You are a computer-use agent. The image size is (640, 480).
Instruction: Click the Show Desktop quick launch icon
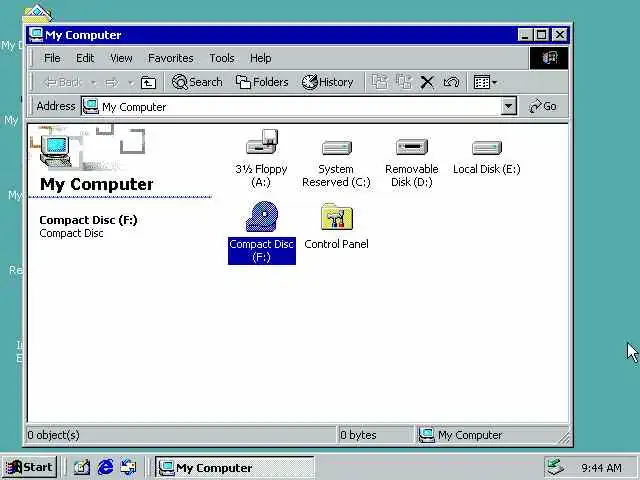(81, 467)
